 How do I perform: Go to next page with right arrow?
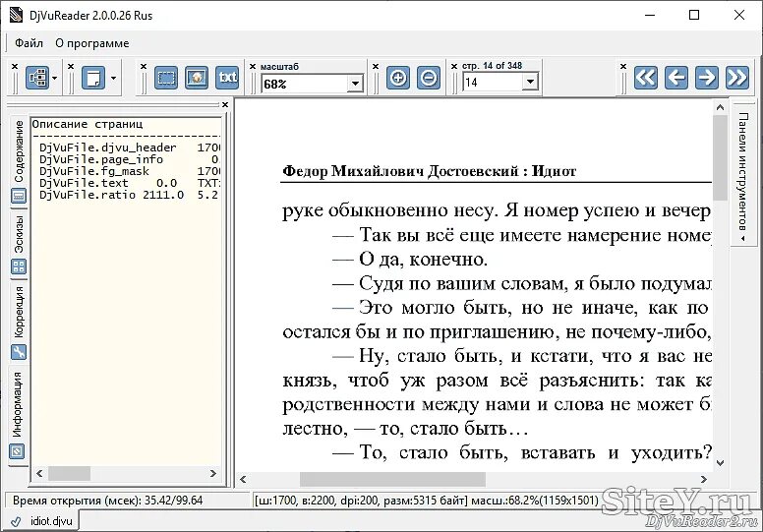(x=707, y=78)
